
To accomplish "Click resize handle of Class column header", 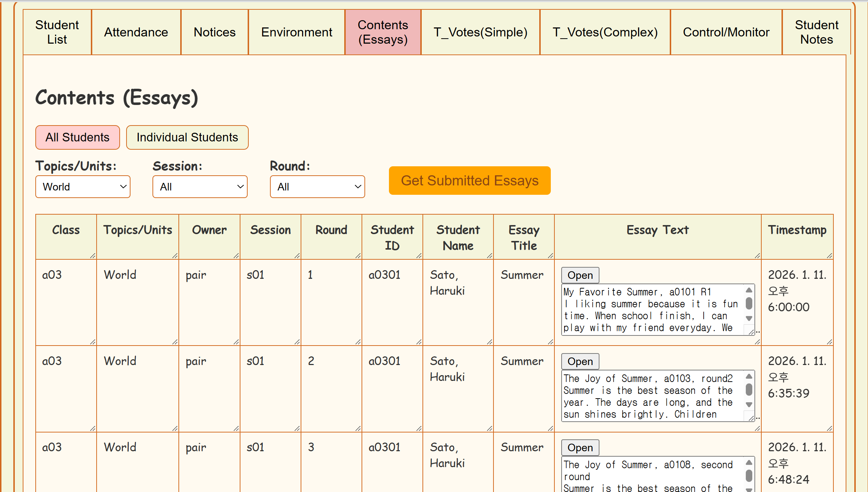I will (93, 255).
